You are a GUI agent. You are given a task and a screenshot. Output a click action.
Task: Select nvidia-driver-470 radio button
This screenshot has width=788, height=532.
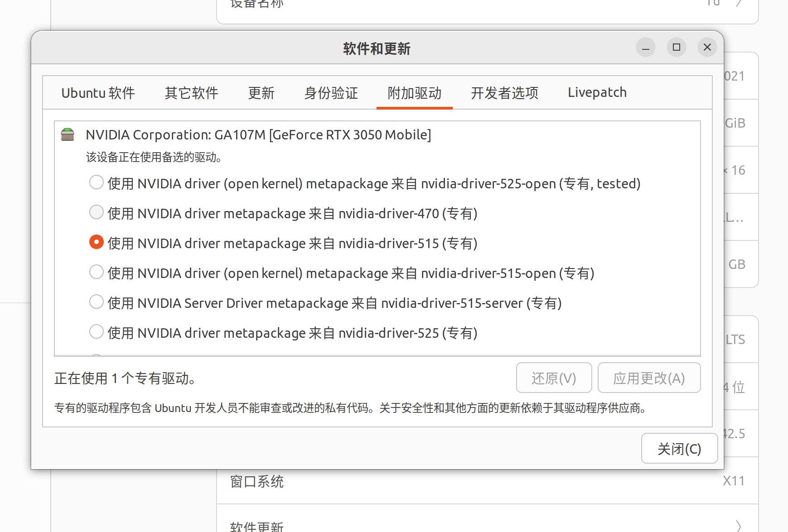[x=96, y=212]
